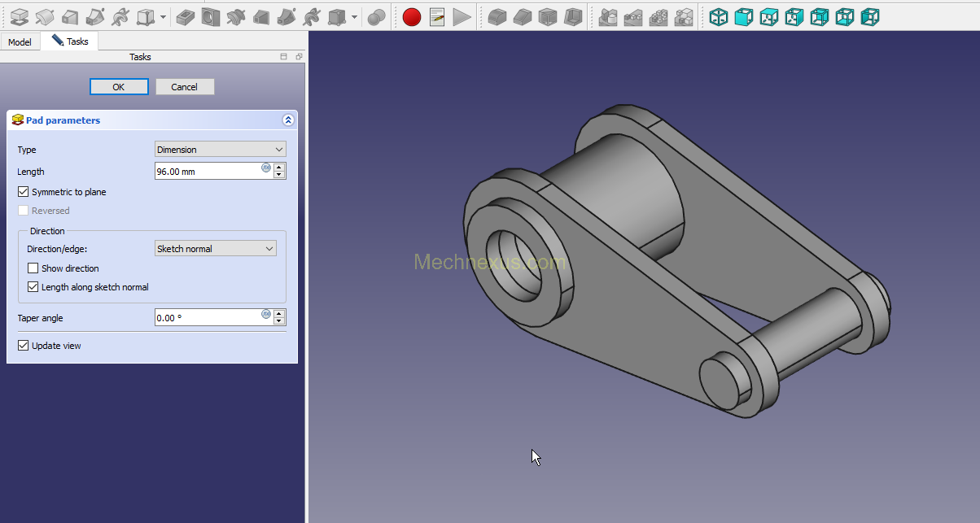The width and height of the screenshot is (980, 523).
Task: Select the Revolution tool icon
Action: click(45, 16)
